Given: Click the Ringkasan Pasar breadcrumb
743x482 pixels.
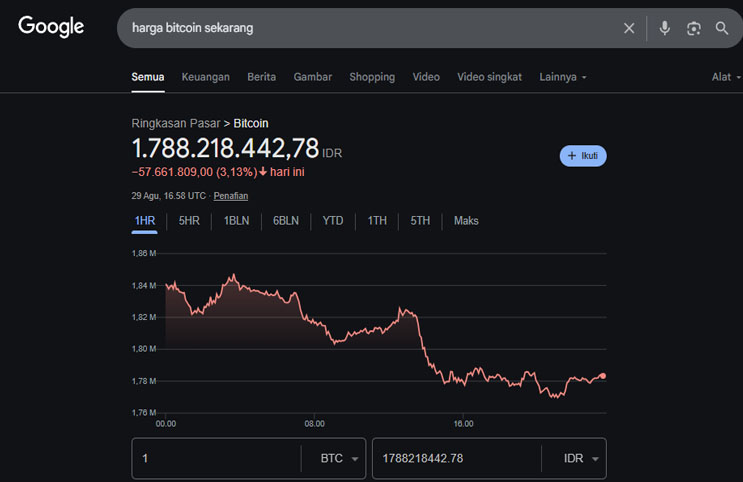Looking at the screenshot, I should pos(176,123).
